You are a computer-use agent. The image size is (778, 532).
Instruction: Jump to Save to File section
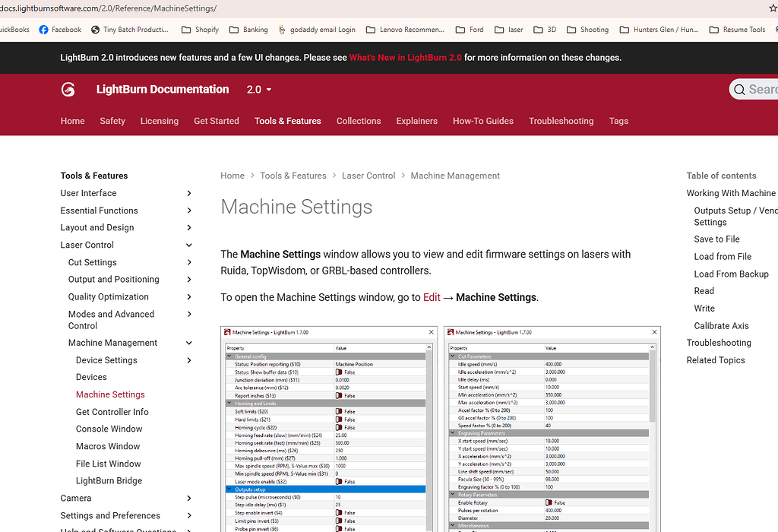716,239
